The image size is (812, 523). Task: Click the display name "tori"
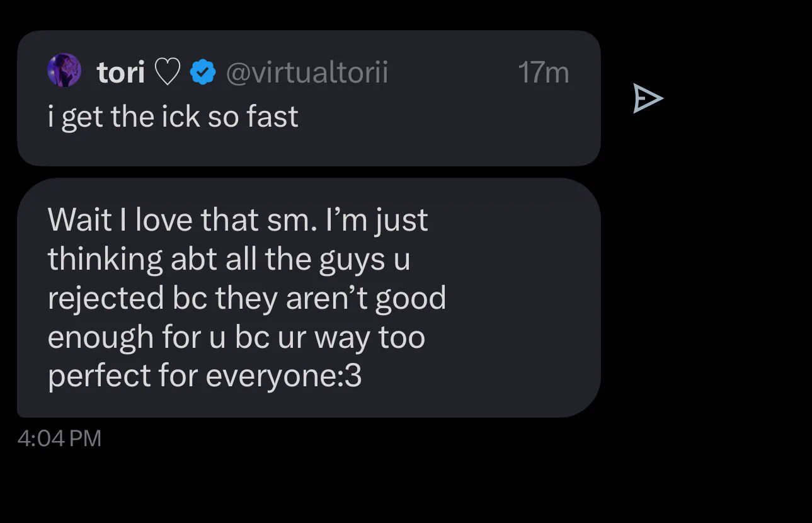pos(121,73)
